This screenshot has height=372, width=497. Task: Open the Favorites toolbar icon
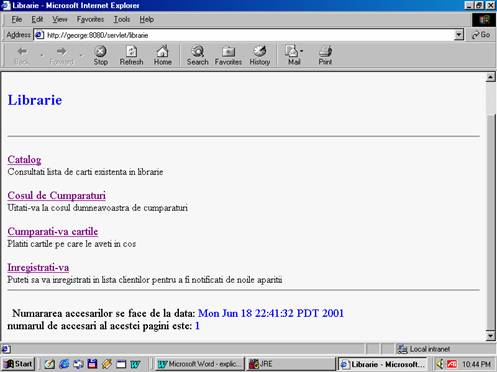coord(228,52)
